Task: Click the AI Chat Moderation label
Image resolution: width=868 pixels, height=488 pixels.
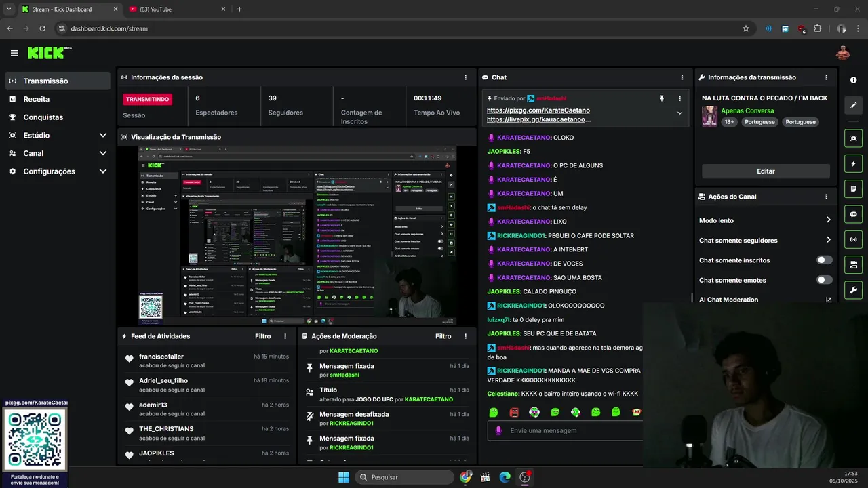Action: [729, 300]
